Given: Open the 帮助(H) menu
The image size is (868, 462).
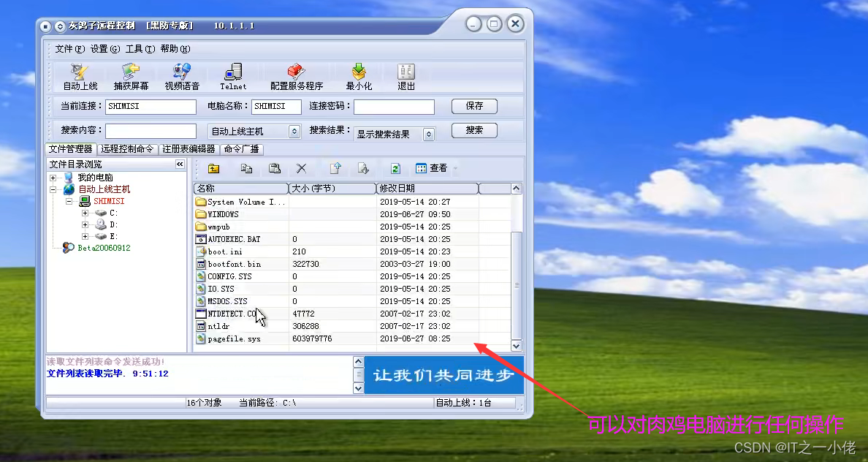Looking at the screenshot, I should [x=175, y=49].
